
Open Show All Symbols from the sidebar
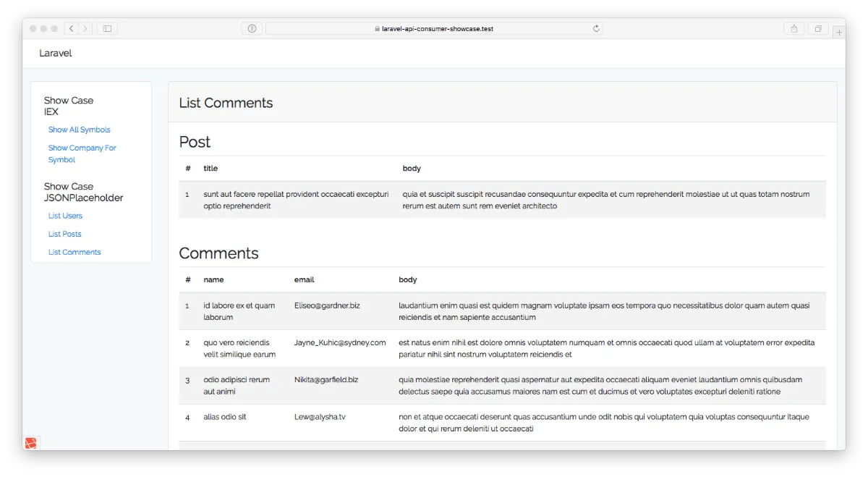click(79, 129)
